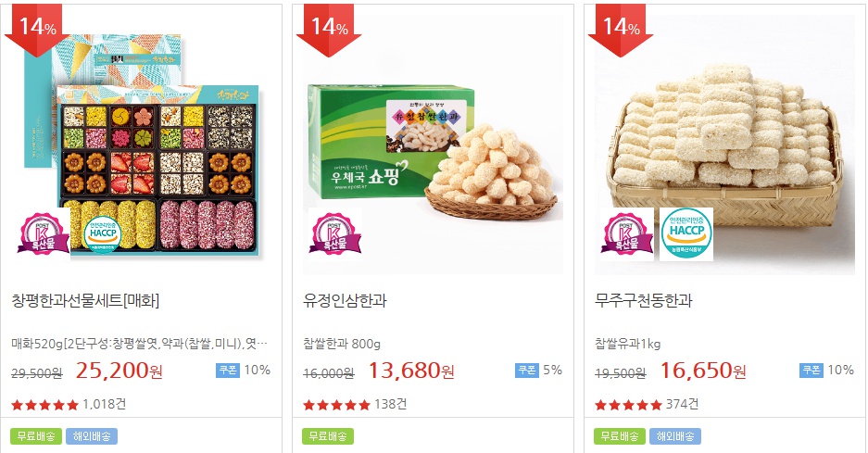Click the 쿠폰 10% tag for 무주구천동한과
This screenshot has height=453, width=868.
tap(826, 370)
